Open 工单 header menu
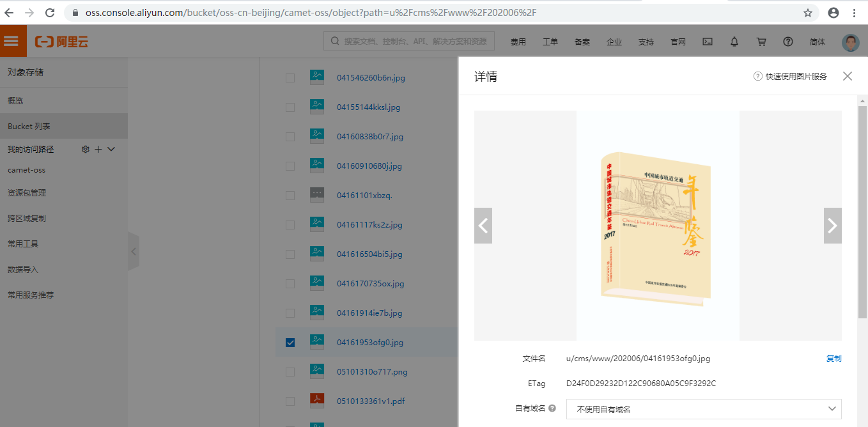The height and width of the screenshot is (427, 868). point(550,42)
